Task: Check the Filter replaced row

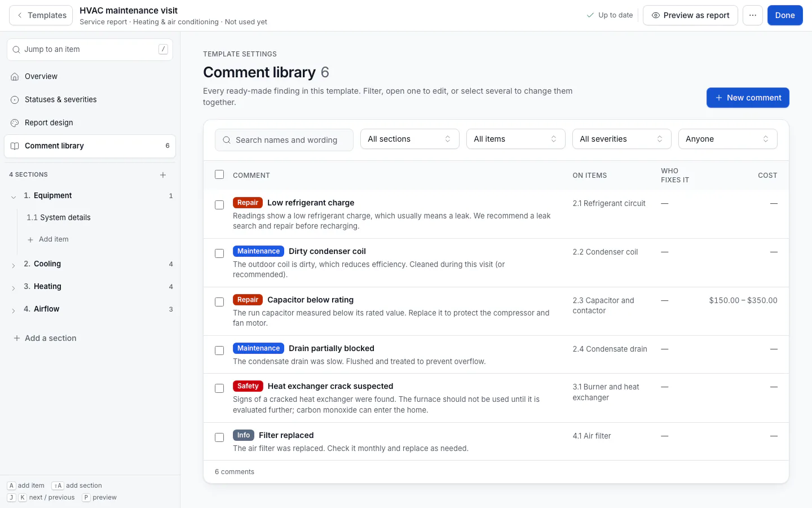Action: click(219, 437)
